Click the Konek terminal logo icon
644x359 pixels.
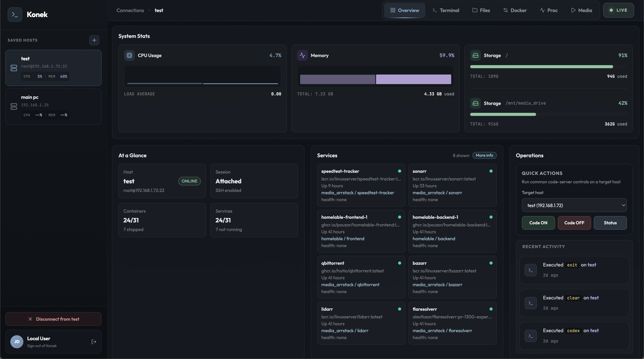[x=15, y=15]
